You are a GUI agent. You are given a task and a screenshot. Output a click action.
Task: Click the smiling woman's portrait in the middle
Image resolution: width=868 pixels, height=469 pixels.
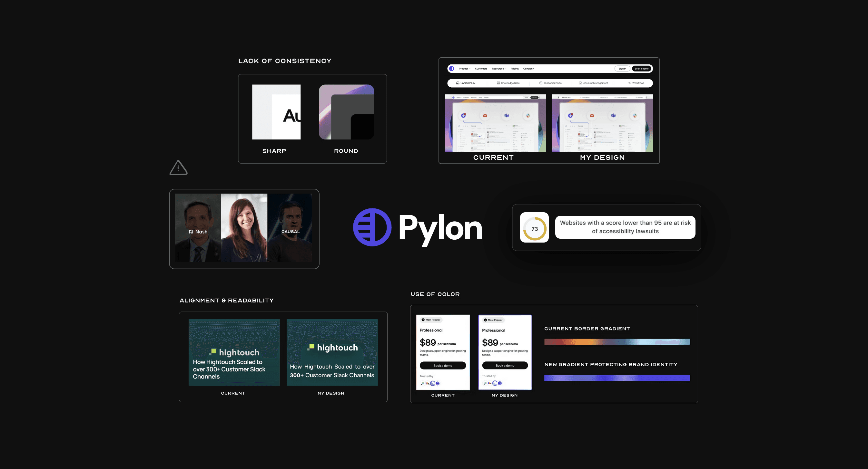tap(244, 228)
